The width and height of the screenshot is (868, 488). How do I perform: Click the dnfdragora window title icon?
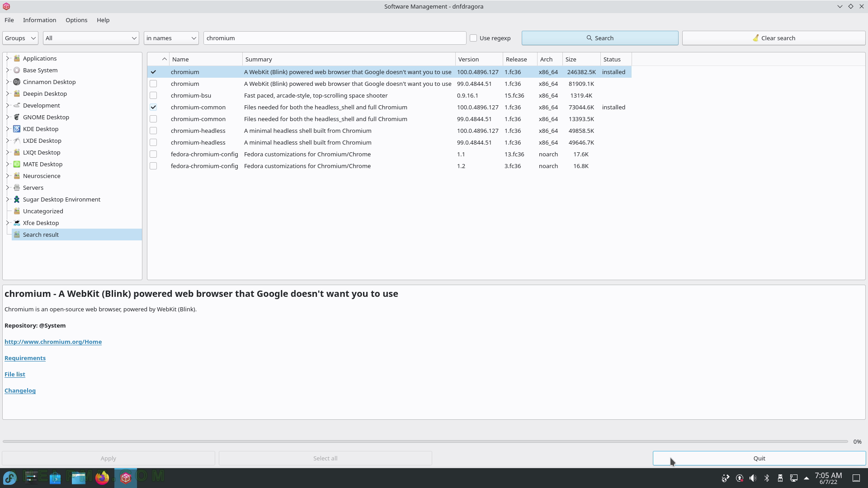(x=6, y=6)
